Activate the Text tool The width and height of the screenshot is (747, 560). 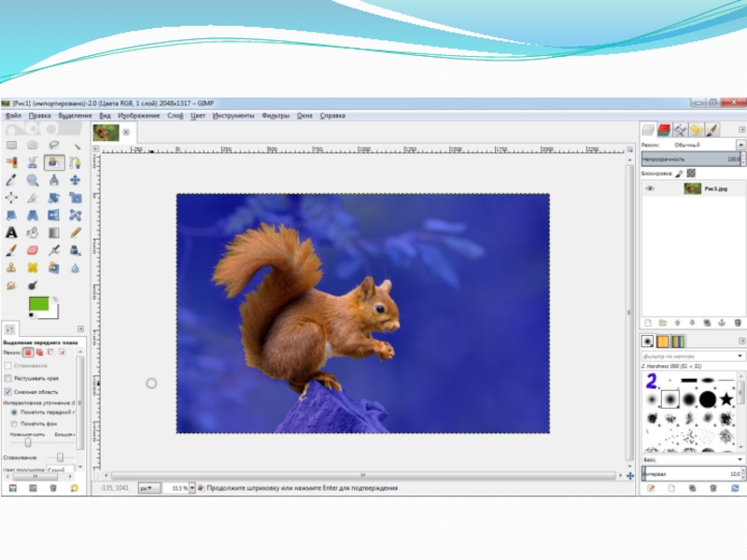coord(11,232)
